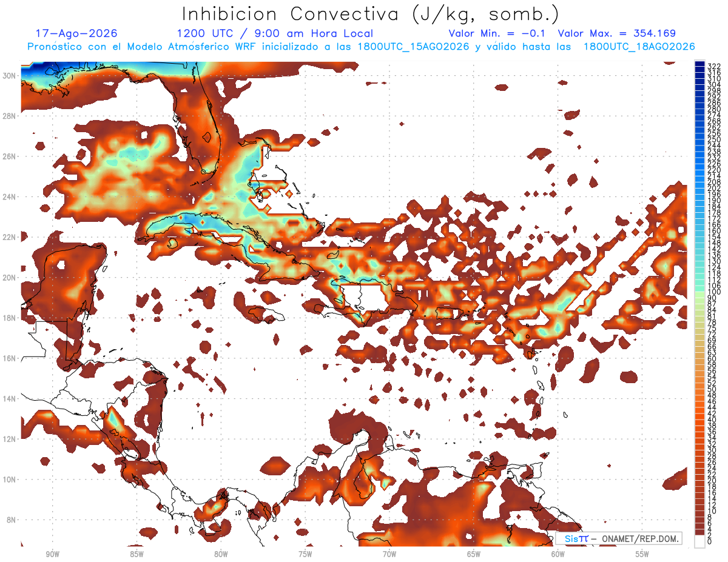Click the colorbar label '322'
This screenshot has width=728, height=562.
tap(713, 66)
